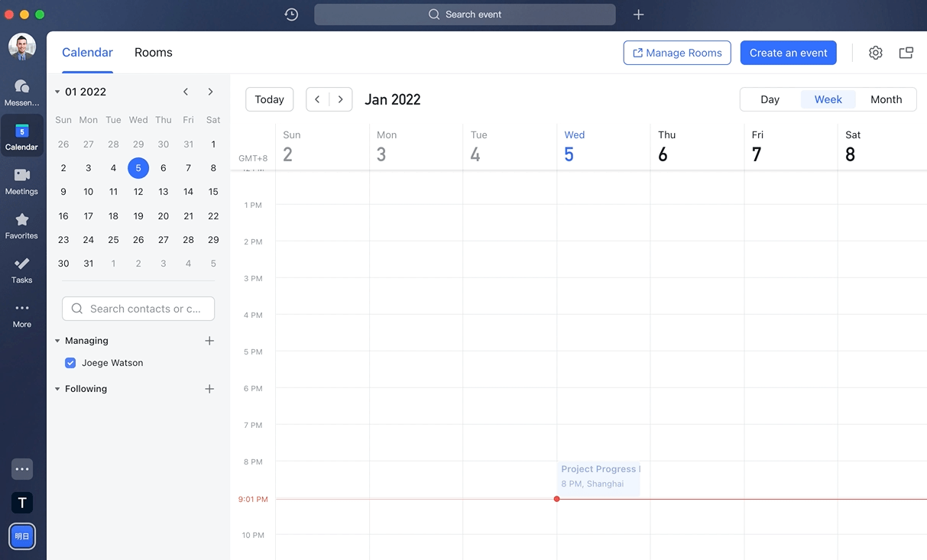Open More options in the sidebar
The image size is (927, 560).
pyautogui.click(x=21, y=314)
